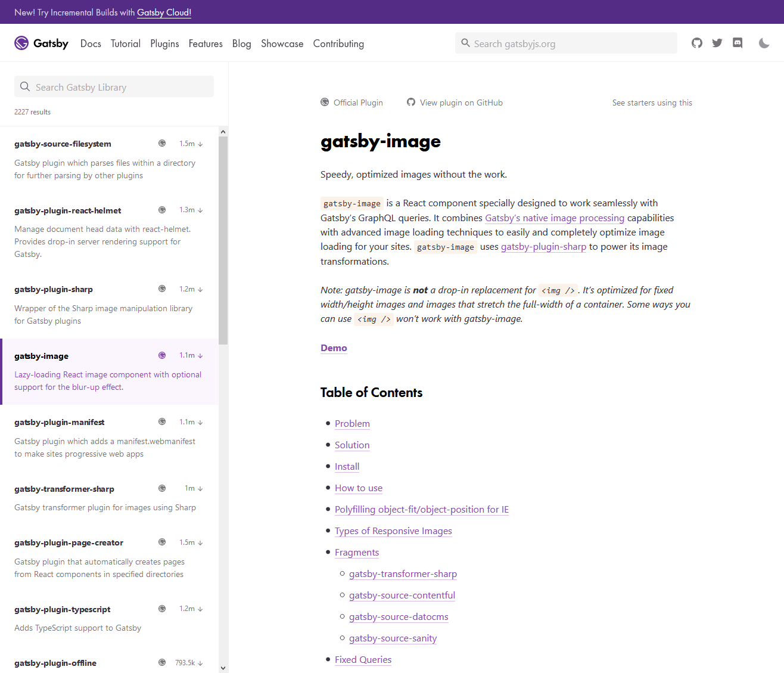784x673 pixels.
Task: Click the Official Plugin badge icon
Action: (325, 102)
